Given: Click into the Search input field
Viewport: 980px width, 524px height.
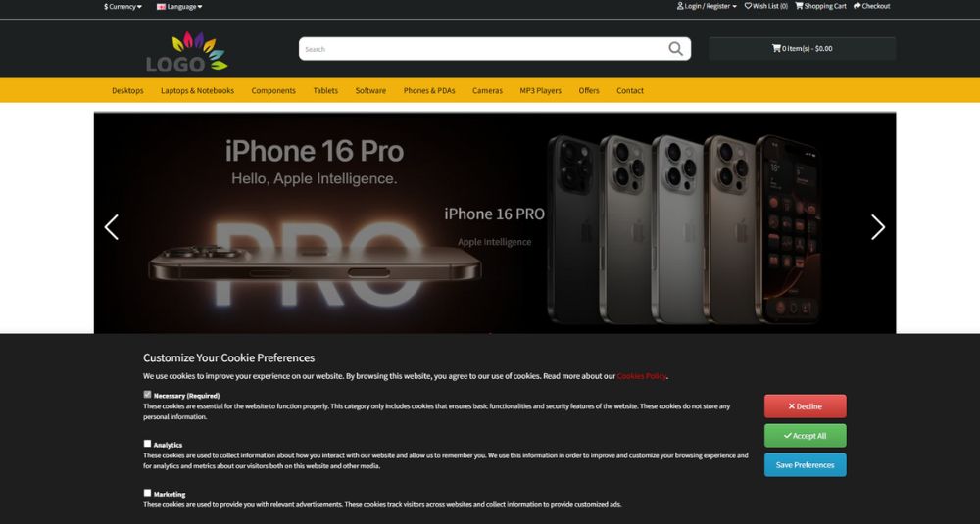Looking at the screenshot, I should (x=482, y=49).
